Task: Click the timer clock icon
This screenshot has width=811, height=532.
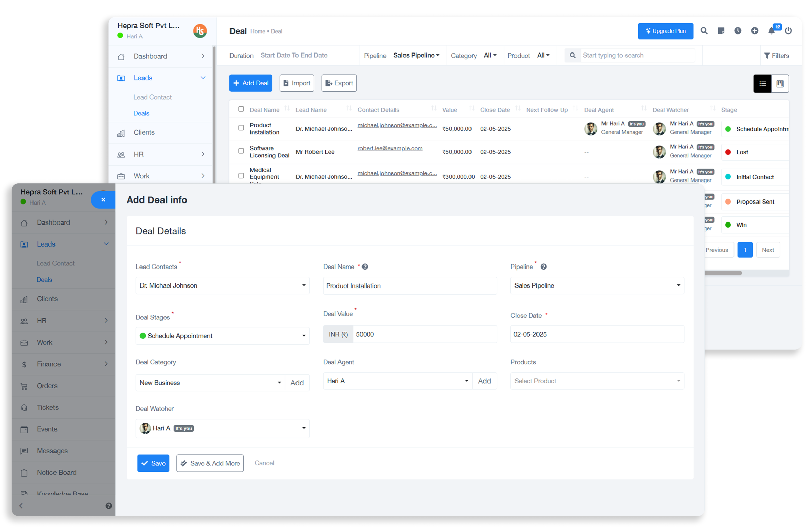Action: [738, 31]
